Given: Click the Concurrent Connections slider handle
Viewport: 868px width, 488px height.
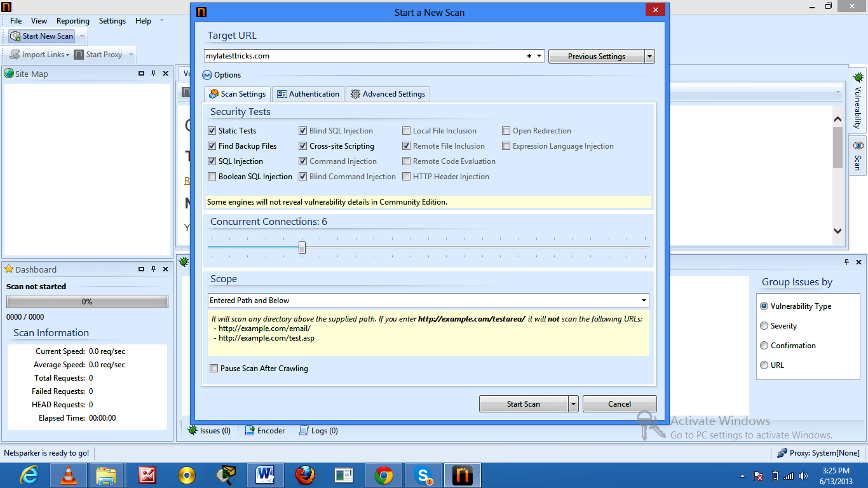Looking at the screenshot, I should (302, 247).
